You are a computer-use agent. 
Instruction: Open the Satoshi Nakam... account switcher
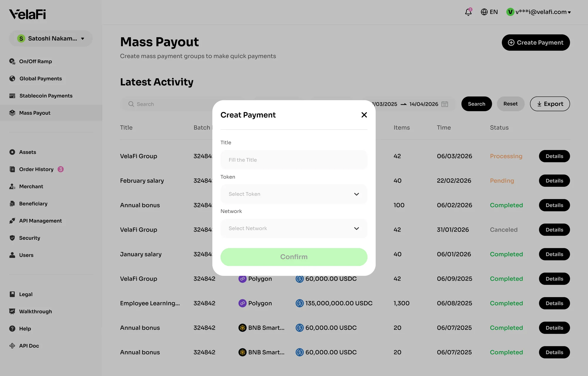[51, 39]
